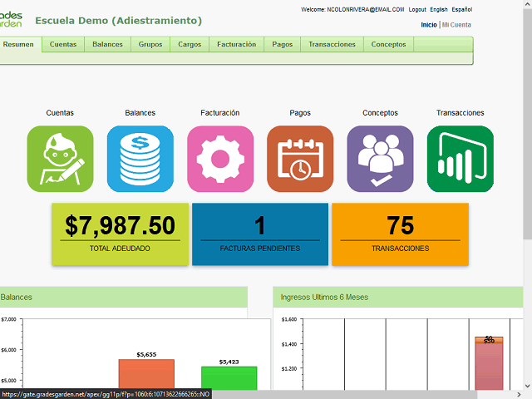Image resolution: width=532 pixels, height=399 pixels.
Task: Switch to the Cuentas tab
Action: pos(63,44)
